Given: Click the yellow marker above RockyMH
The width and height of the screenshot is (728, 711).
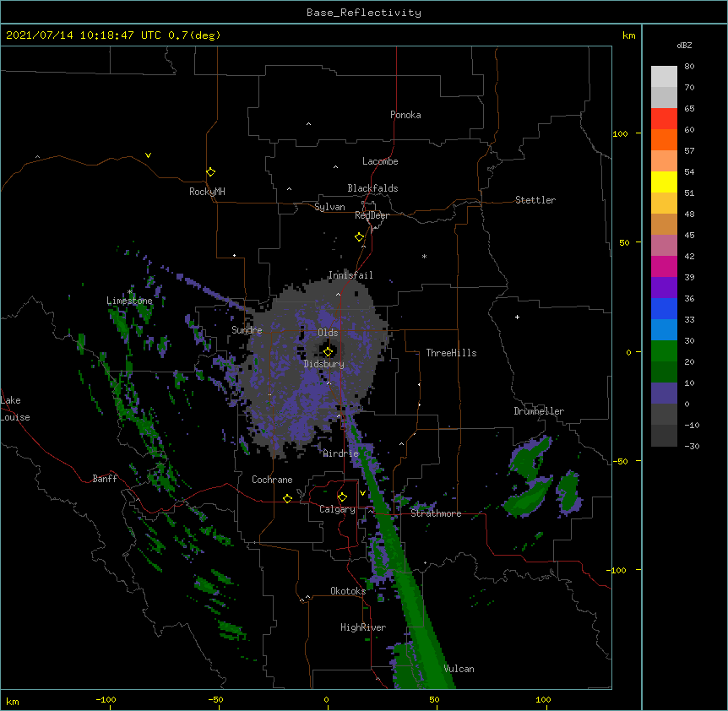Looking at the screenshot, I should (x=210, y=172).
